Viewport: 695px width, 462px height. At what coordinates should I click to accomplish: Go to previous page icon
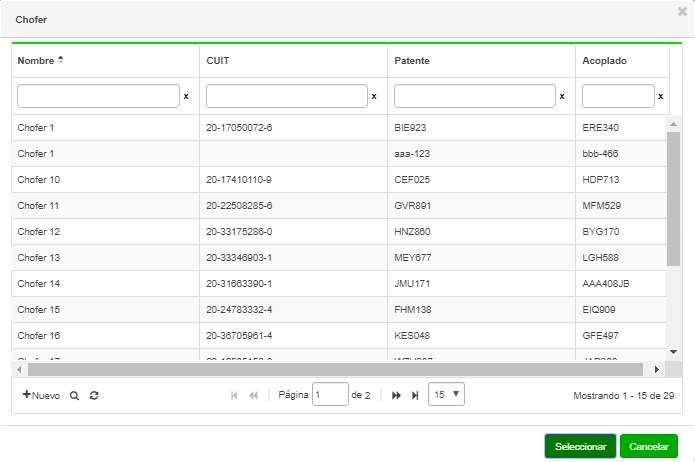click(x=254, y=395)
